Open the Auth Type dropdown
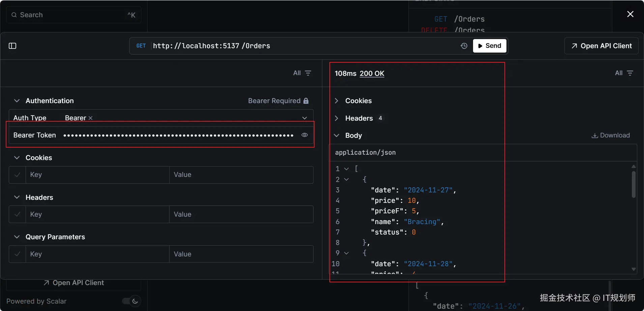Image resolution: width=644 pixels, height=311 pixels. (x=304, y=118)
